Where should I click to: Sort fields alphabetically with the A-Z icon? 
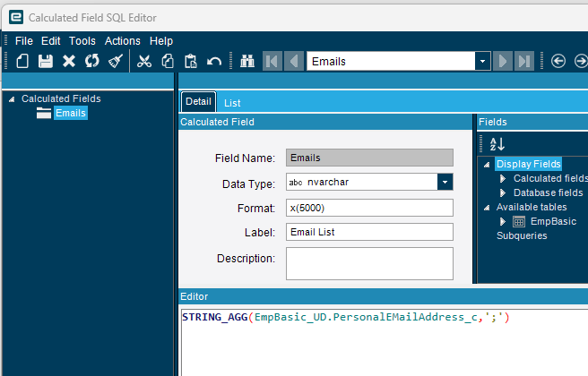[497, 144]
